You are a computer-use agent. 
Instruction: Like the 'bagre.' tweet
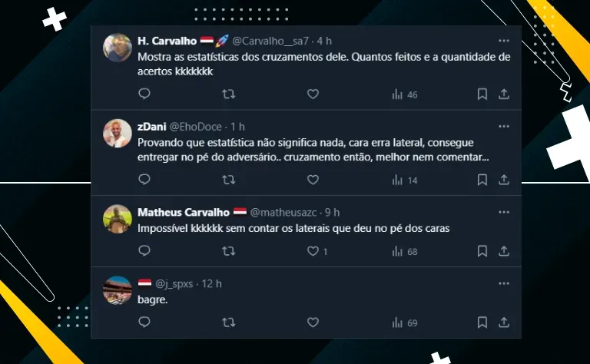313,323
